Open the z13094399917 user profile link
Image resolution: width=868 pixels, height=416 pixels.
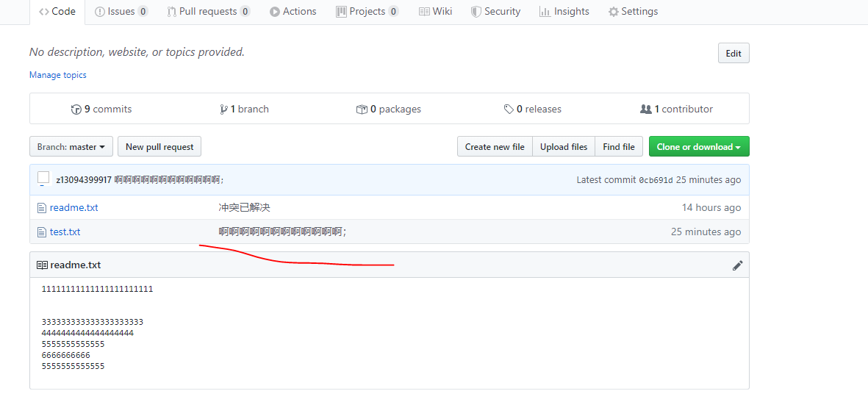pos(84,180)
